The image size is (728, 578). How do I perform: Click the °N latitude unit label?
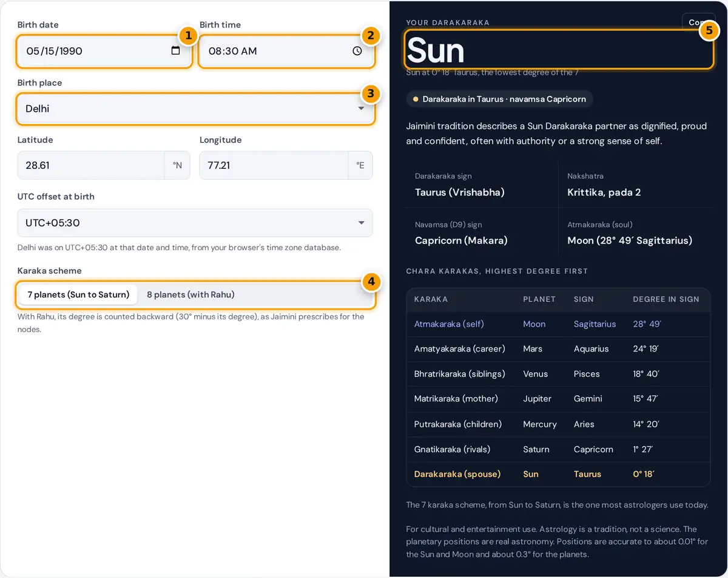[x=177, y=165]
